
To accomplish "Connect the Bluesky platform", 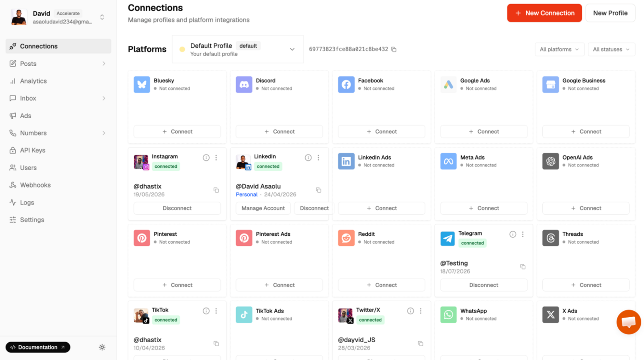I will [177, 131].
